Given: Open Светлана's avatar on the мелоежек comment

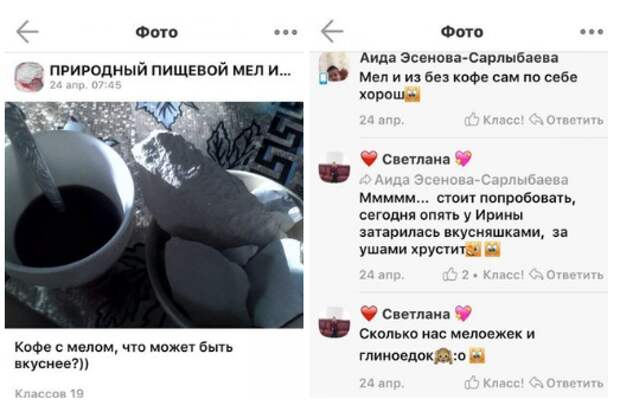Looking at the screenshot, I should click(334, 321).
